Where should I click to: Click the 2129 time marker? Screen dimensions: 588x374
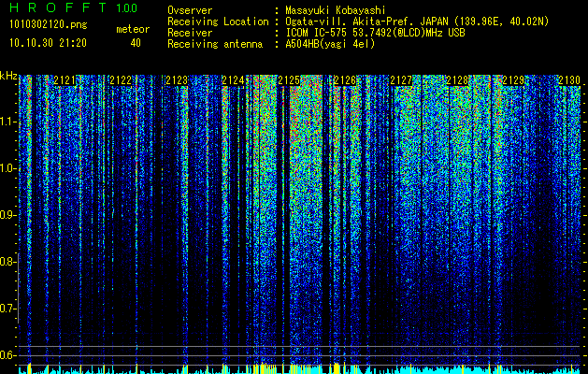point(513,80)
